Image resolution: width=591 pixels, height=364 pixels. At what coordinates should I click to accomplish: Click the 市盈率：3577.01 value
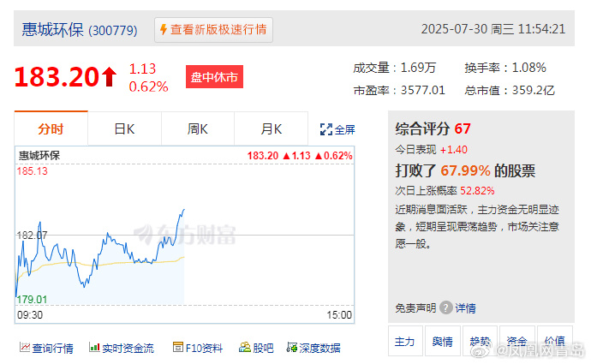[x=399, y=91]
